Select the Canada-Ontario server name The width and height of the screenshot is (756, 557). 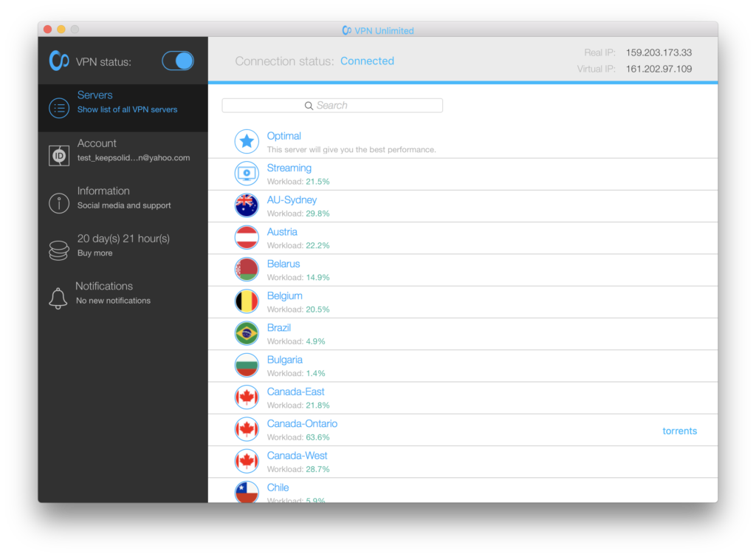click(x=302, y=424)
